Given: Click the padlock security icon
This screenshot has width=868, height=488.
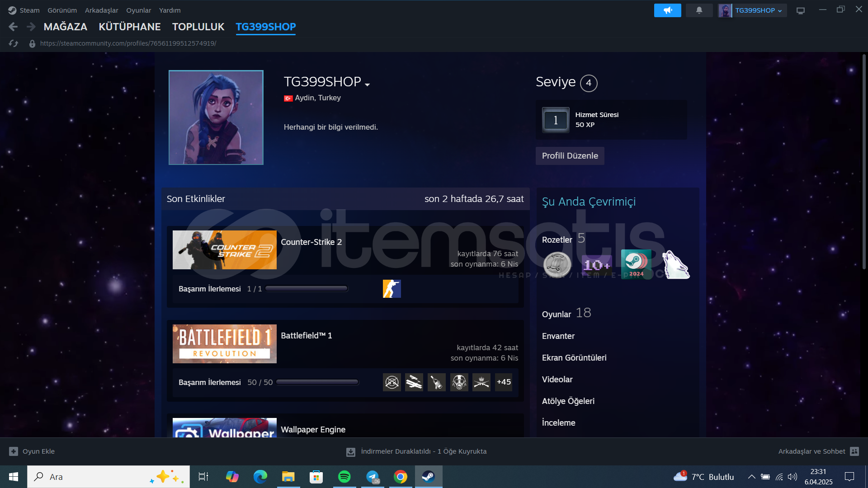Looking at the screenshot, I should [32, 43].
